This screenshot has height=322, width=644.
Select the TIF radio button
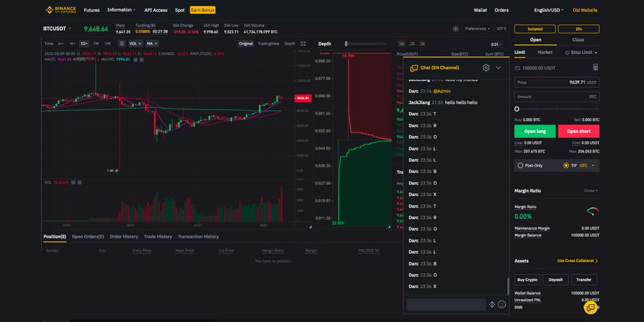(x=567, y=165)
